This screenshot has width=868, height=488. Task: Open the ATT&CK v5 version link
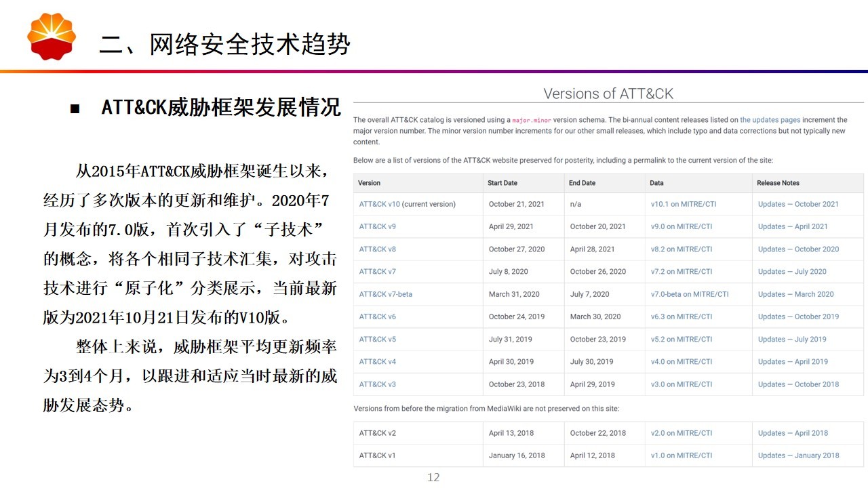pyautogui.click(x=378, y=340)
